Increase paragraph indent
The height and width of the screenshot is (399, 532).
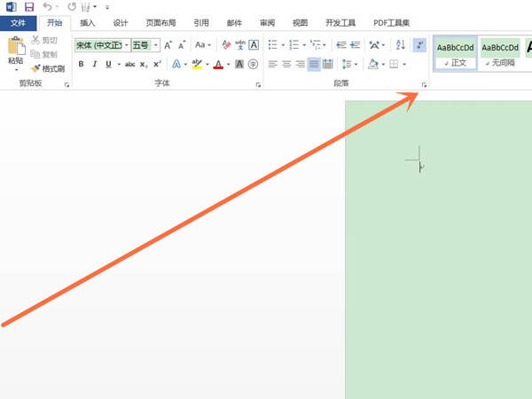355,45
